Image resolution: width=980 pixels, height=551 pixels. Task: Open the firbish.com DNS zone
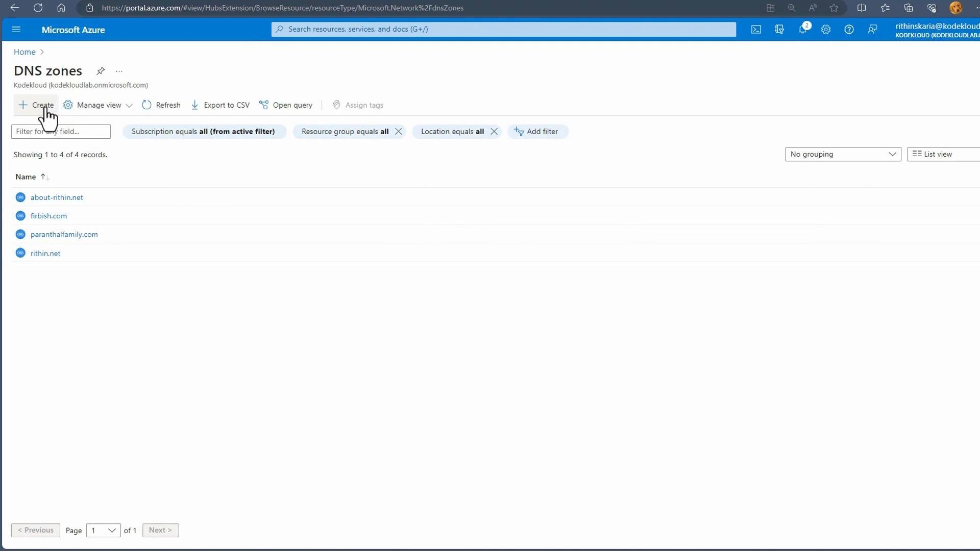[48, 216]
